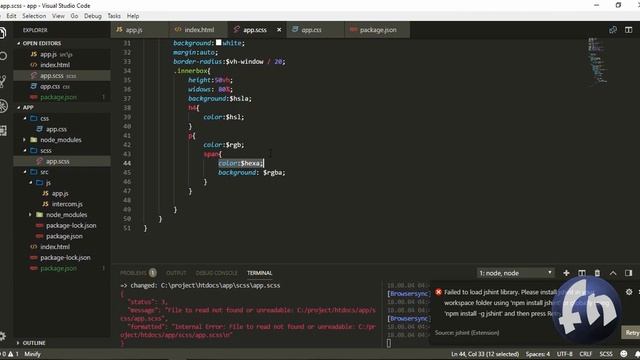This screenshot has height=360, width=640.
Task: Click line number 48 in gutter
Action: pos(127,200)
